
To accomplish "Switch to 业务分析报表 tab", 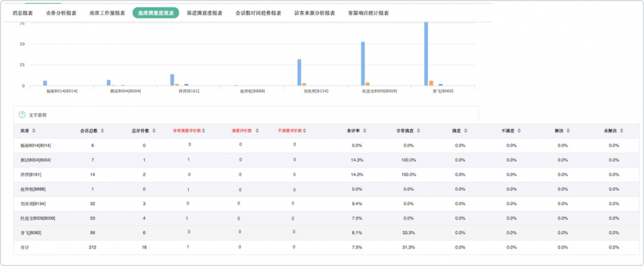I will pyautogui.click(x=62, y=13).
